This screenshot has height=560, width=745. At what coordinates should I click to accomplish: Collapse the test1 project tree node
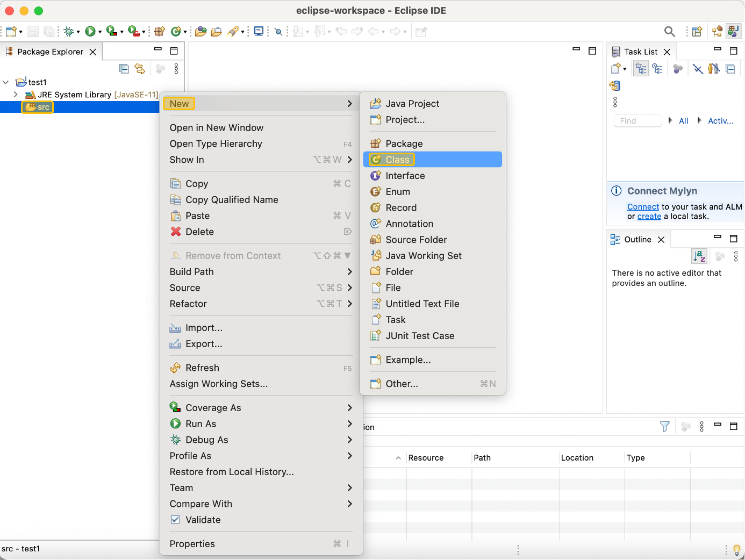point(6,82)
